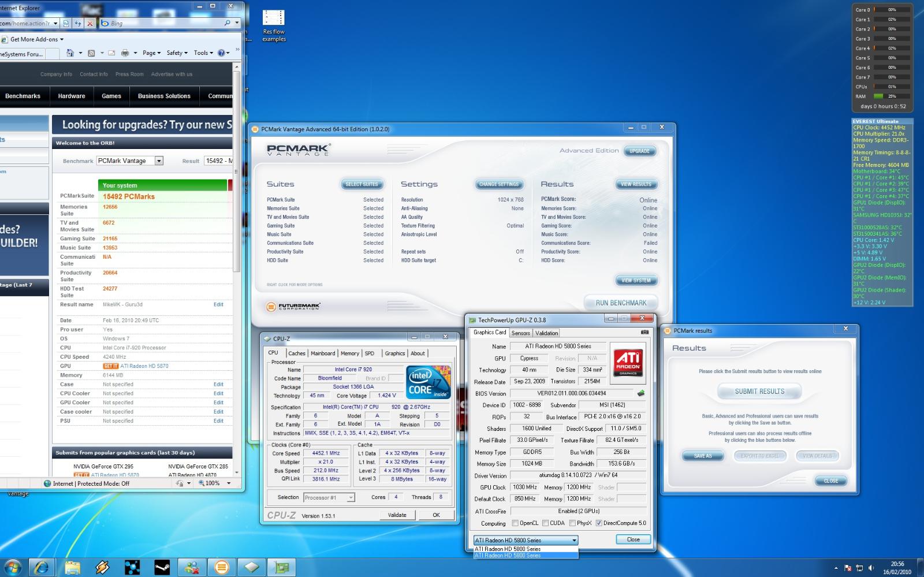Enable the PhysX checkbox in GPU-Z
Screen dimensions: 924x577
coord(572,523)
